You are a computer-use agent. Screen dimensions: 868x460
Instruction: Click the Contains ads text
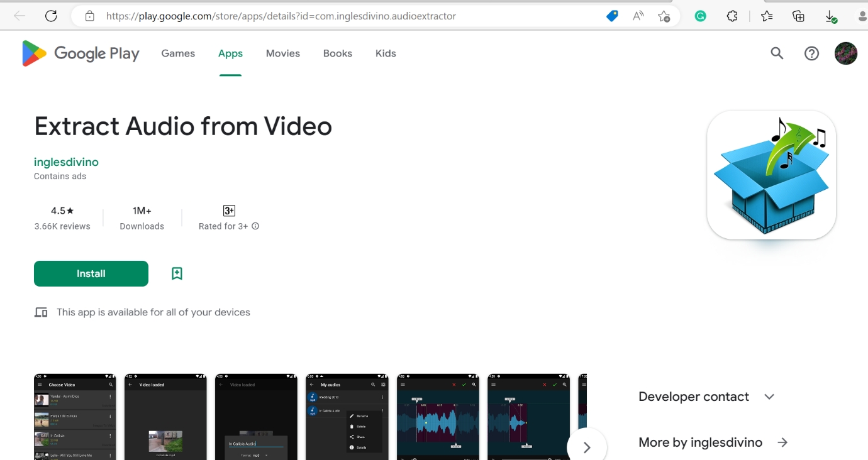(60, 177)
